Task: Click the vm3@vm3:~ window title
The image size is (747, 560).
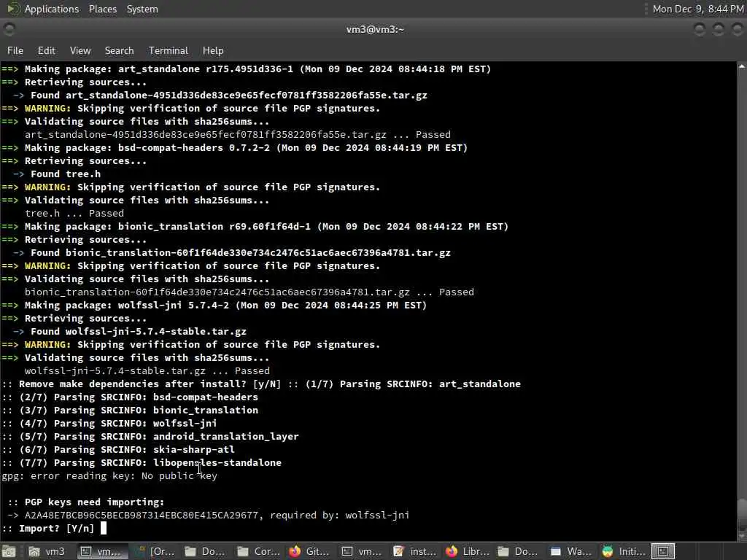Action: [375, 29]
